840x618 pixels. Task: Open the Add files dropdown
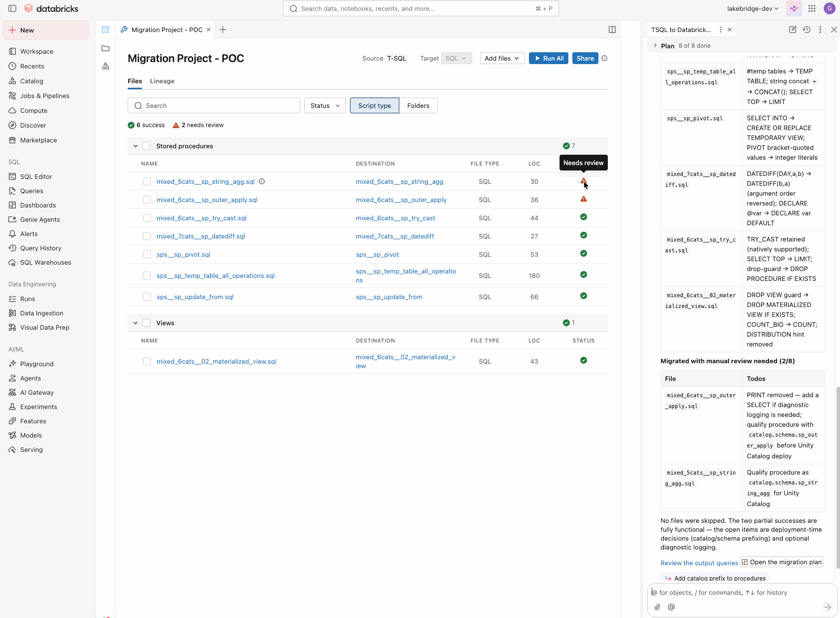[502, 58]
